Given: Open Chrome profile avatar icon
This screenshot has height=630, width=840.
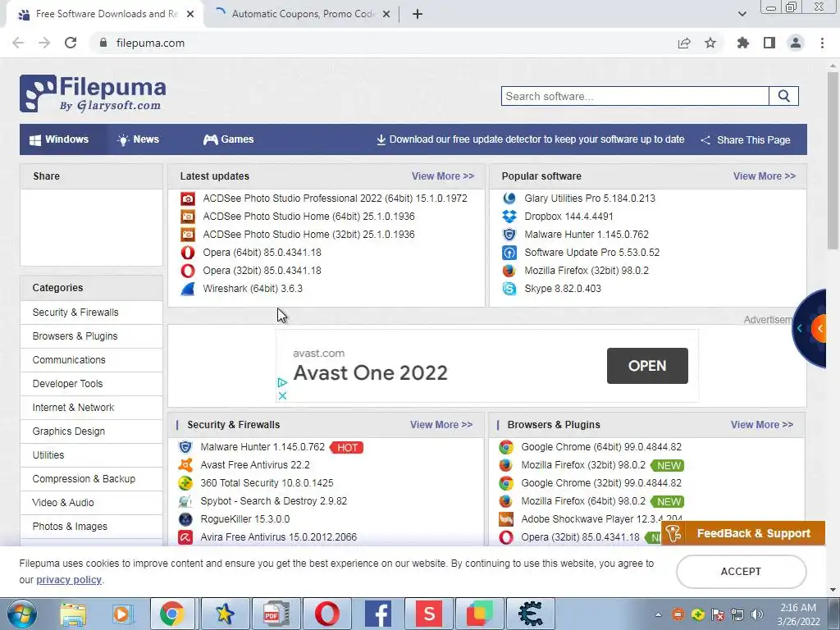Looking at the screenshot, I should 796,43.
